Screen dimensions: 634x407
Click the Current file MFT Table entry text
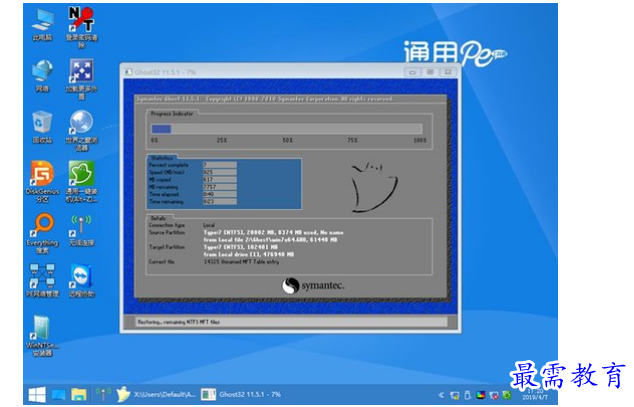[241, 261]
